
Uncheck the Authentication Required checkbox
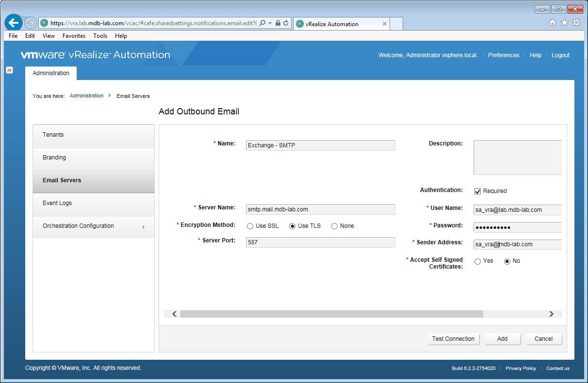(x=477, y=191)
